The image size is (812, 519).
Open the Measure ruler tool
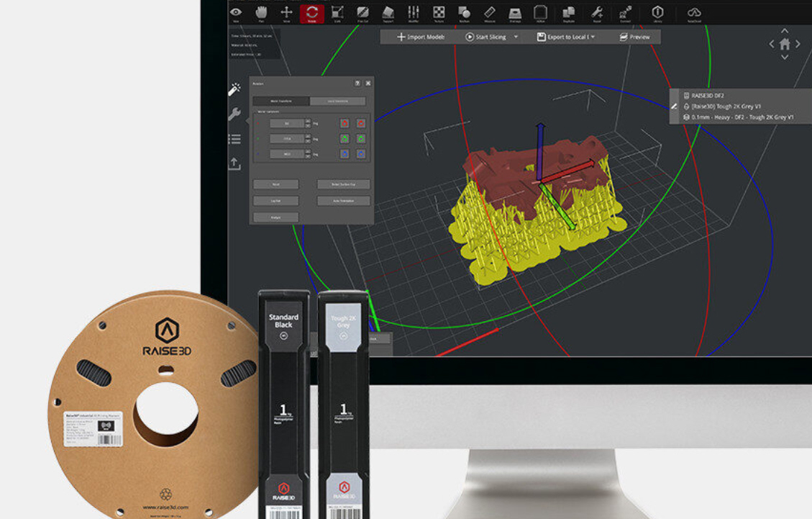click(x=490, y=12)
